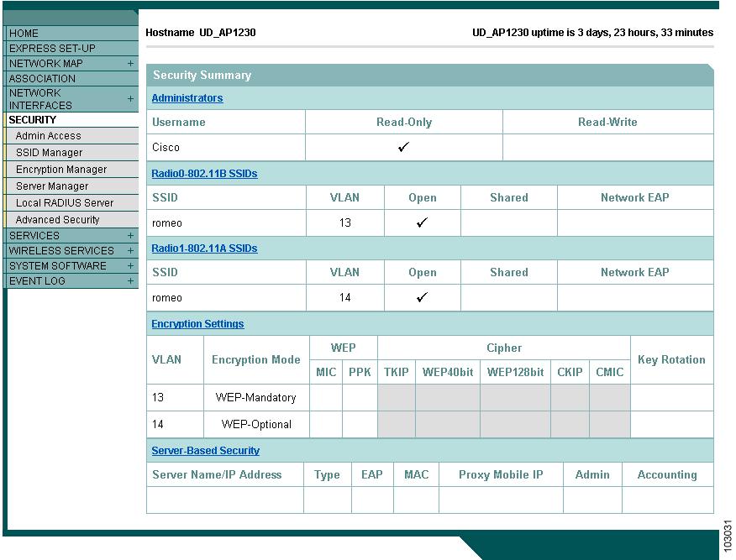The width and height of the screenshot is (736, 560).
Task: Click the Proxy Mobile IP column header
Action: click(501, 474)
